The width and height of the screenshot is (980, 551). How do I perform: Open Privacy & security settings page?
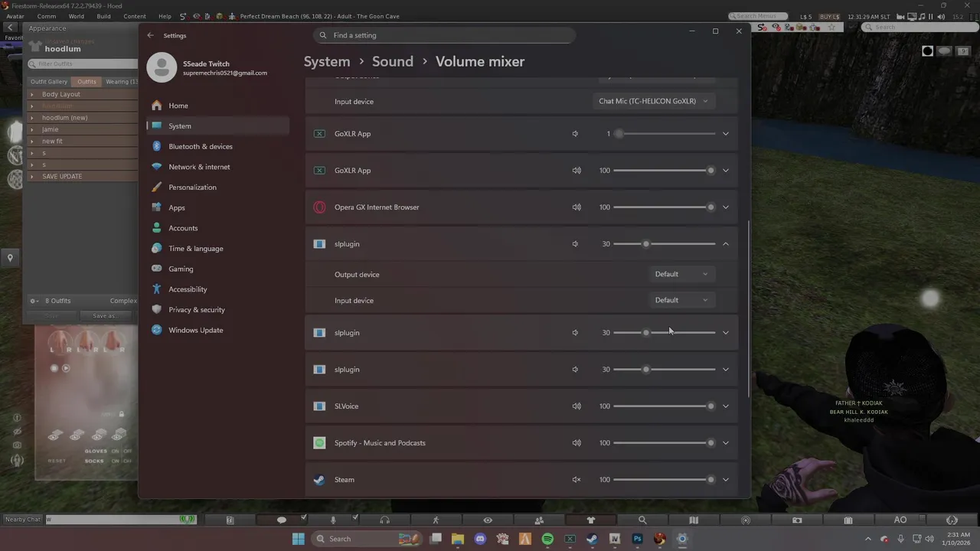217,310
